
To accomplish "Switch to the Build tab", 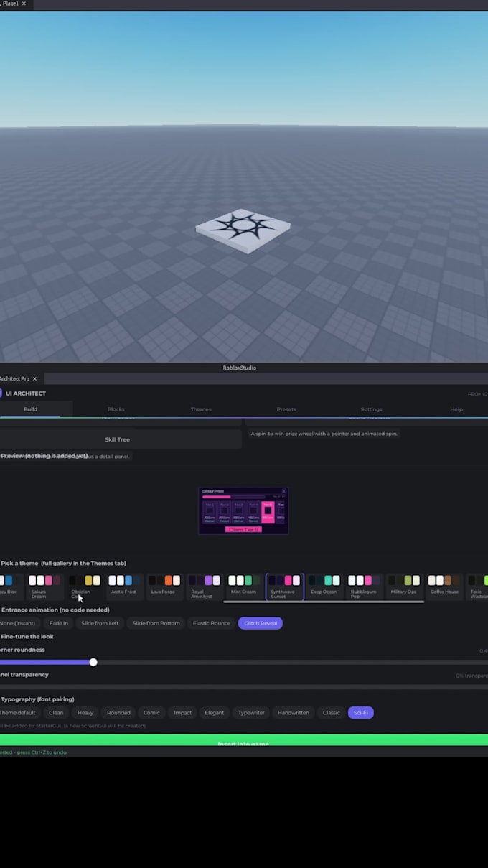I will point(31,409).
